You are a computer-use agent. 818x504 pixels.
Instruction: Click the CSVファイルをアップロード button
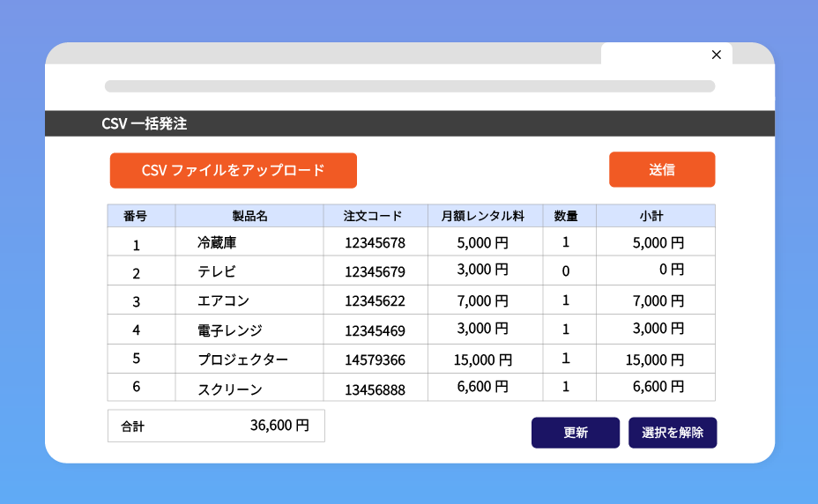(233, 171)
